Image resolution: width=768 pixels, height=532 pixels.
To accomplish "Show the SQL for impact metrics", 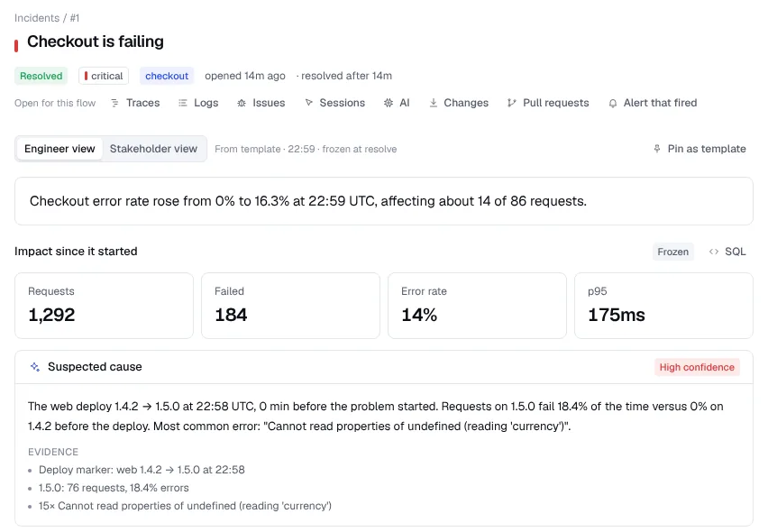I will [x=727, y=252].
